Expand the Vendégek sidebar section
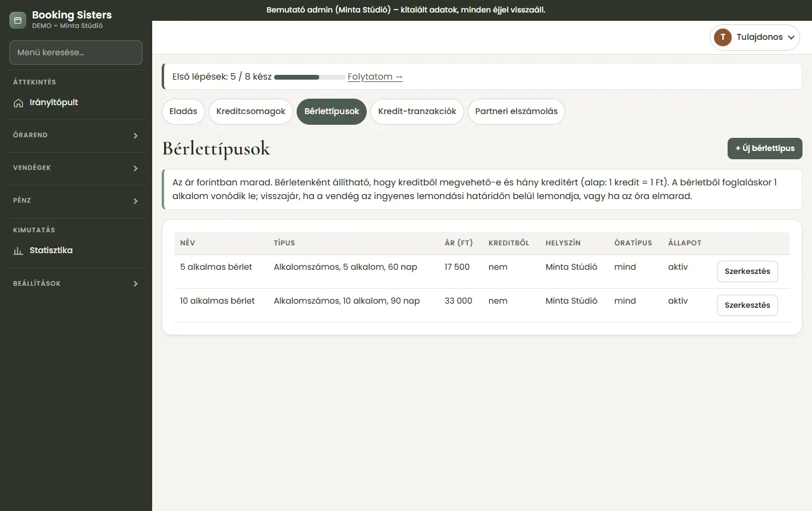812x511 pixels. click(76, 168)
